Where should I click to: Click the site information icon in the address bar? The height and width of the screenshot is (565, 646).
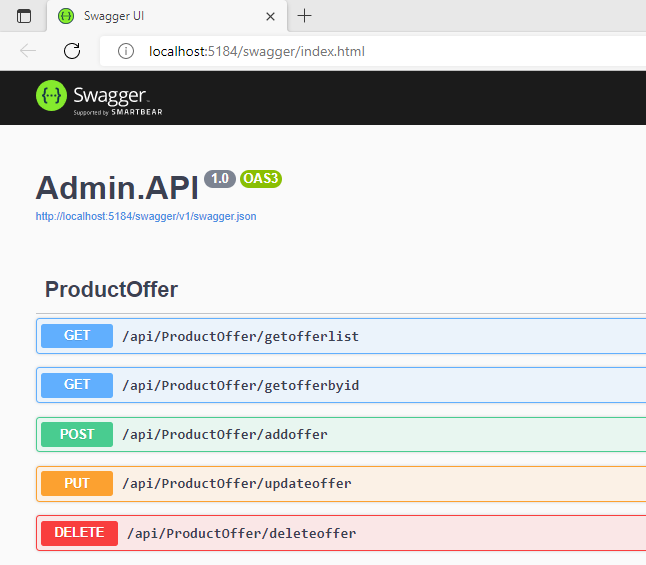[x=126, y=52]
